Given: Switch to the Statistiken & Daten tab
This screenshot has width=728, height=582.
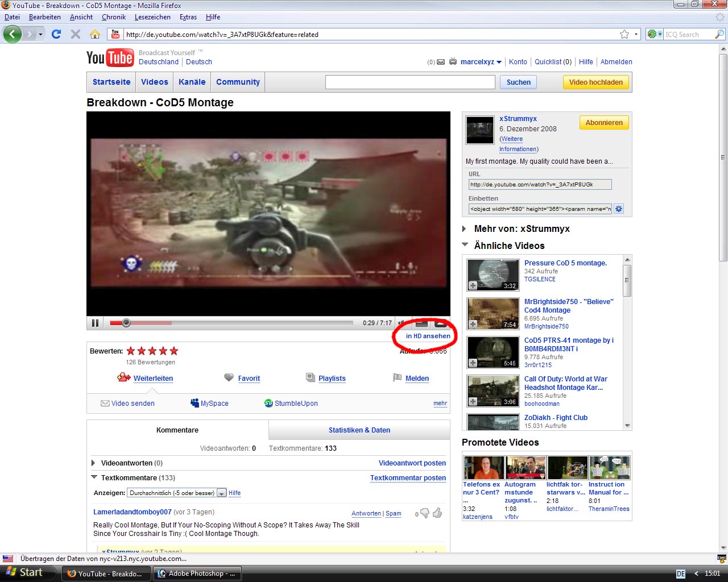Looking at the screenshot, I should pyautogui.click(x=359, y=430).
